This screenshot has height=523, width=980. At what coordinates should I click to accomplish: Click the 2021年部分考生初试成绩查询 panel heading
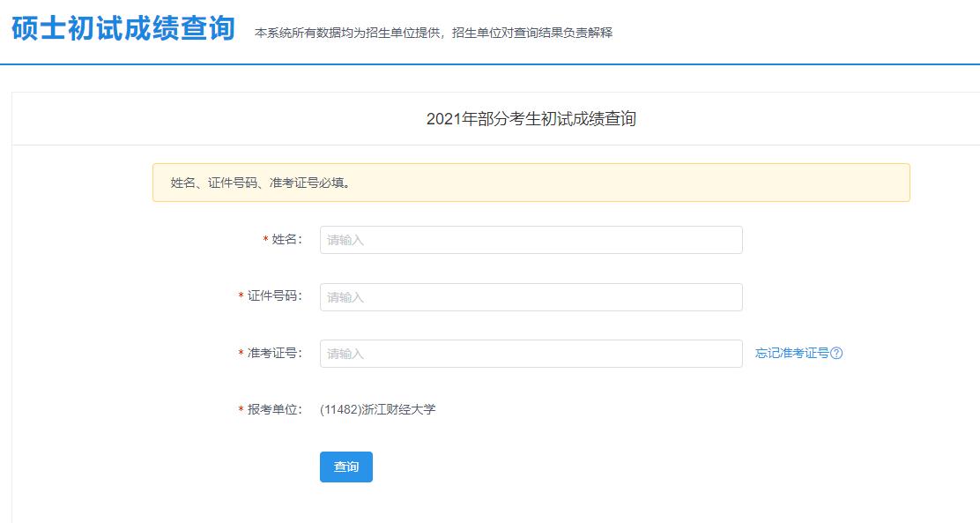pos(531,119)
